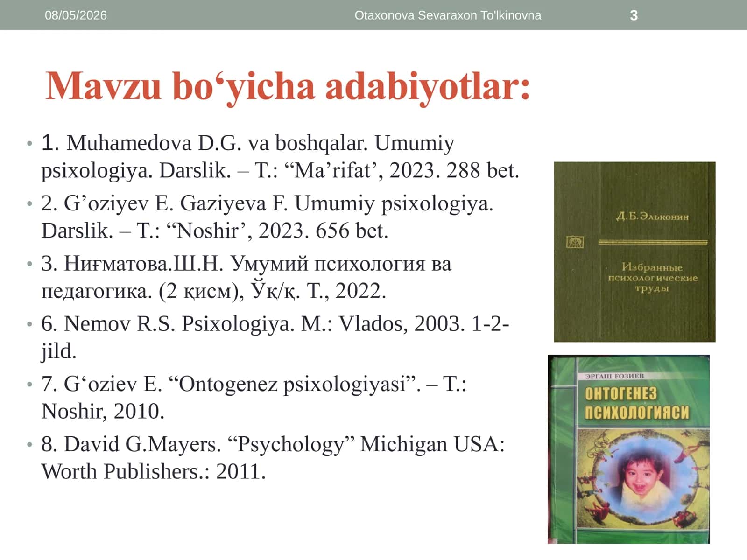Click author name Otaxonova Sevaraxon To'lkinovna
The image size is (747, 560).
(448, 15)
